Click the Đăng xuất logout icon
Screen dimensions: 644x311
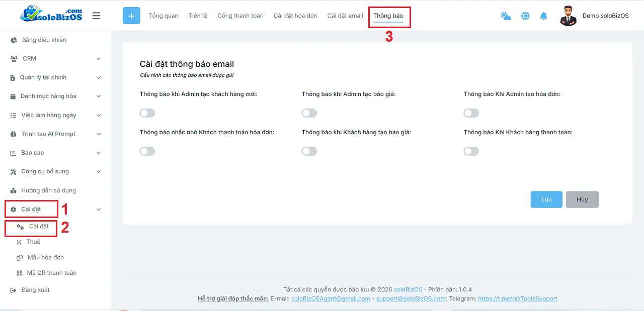click(14, 290)
